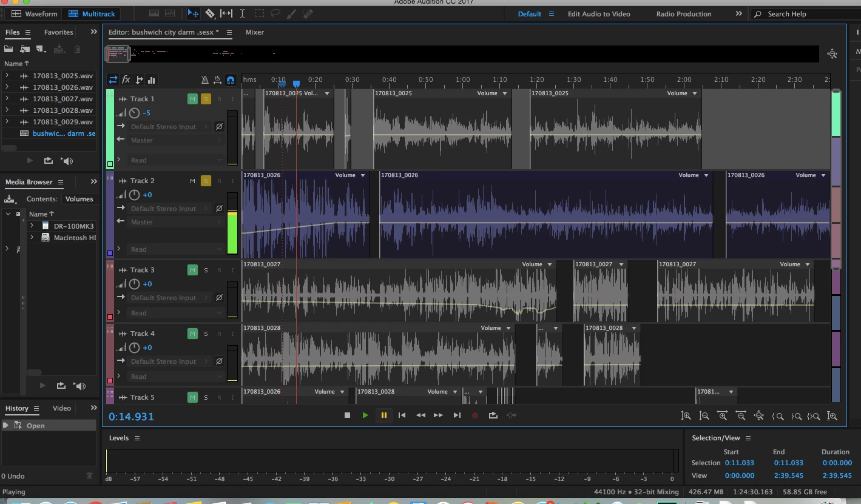Click the Auto-Play speaker icon in Files panel
861x504 pixels.
67,161
